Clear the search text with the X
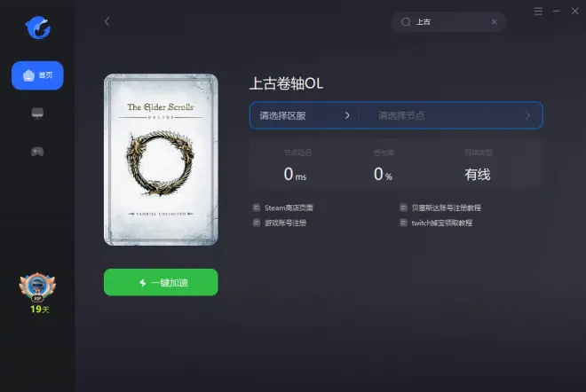Screen dimensions: 586x392 (x=494, y=22)
